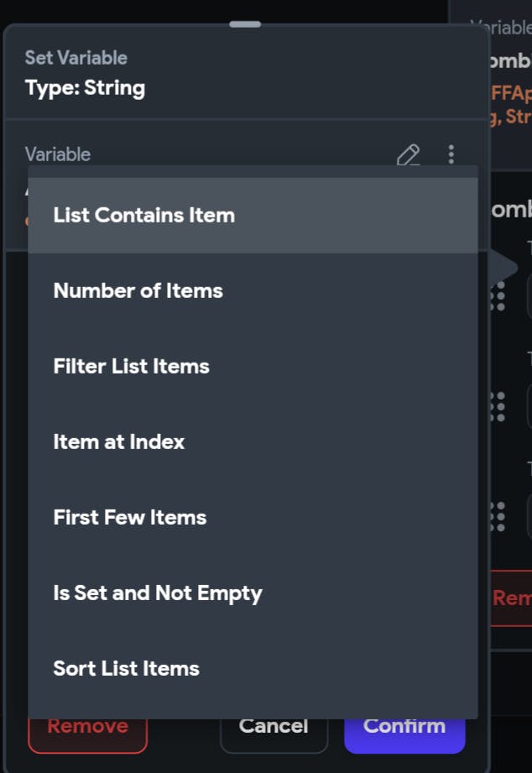Click the "Type: String" header text
The height and width of the screenshot is (773, 532).
85,88
